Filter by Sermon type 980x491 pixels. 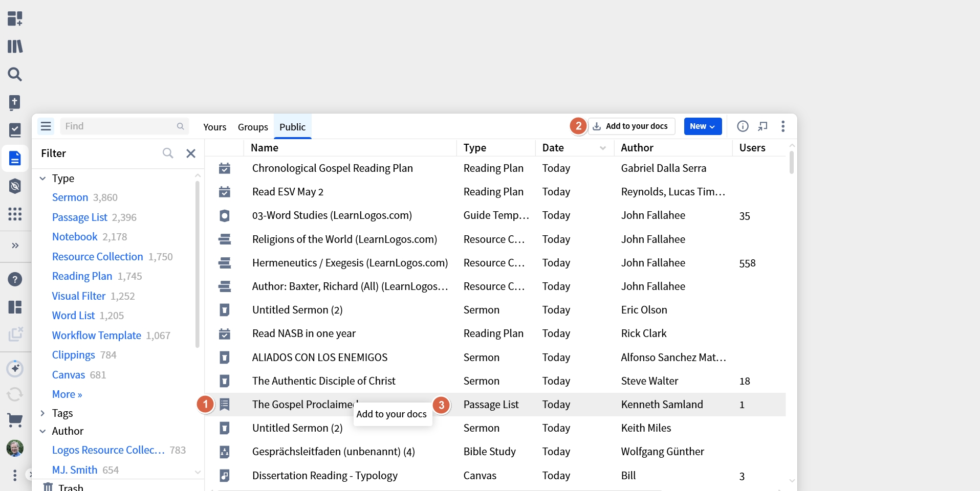tap(70, 197)
